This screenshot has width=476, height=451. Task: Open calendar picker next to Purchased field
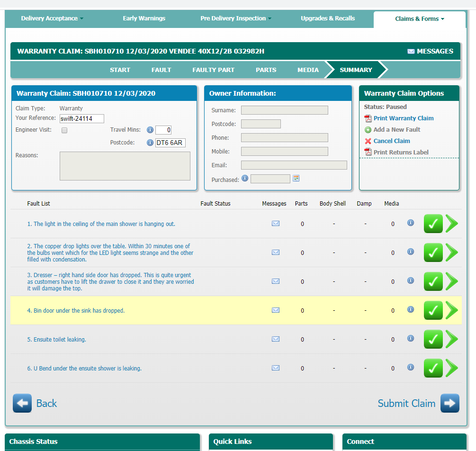coord(296,179)
